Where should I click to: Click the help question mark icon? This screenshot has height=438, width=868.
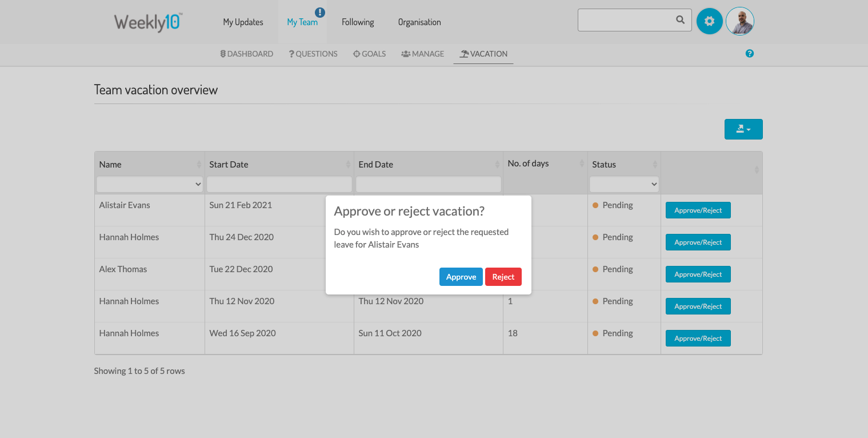(750, 54)
